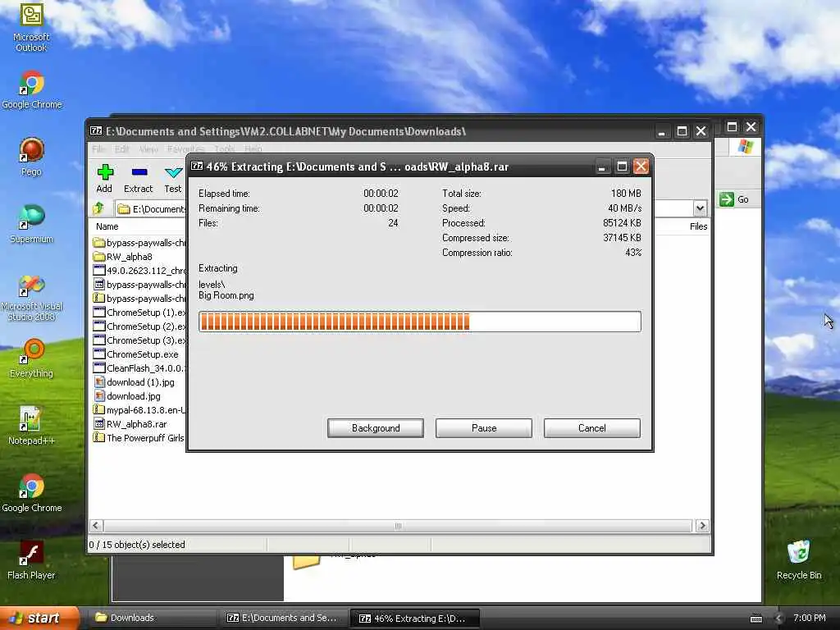840x630 pixels.
Task: Click the Extract toolbar icon
Action: [x=138, y=178]
